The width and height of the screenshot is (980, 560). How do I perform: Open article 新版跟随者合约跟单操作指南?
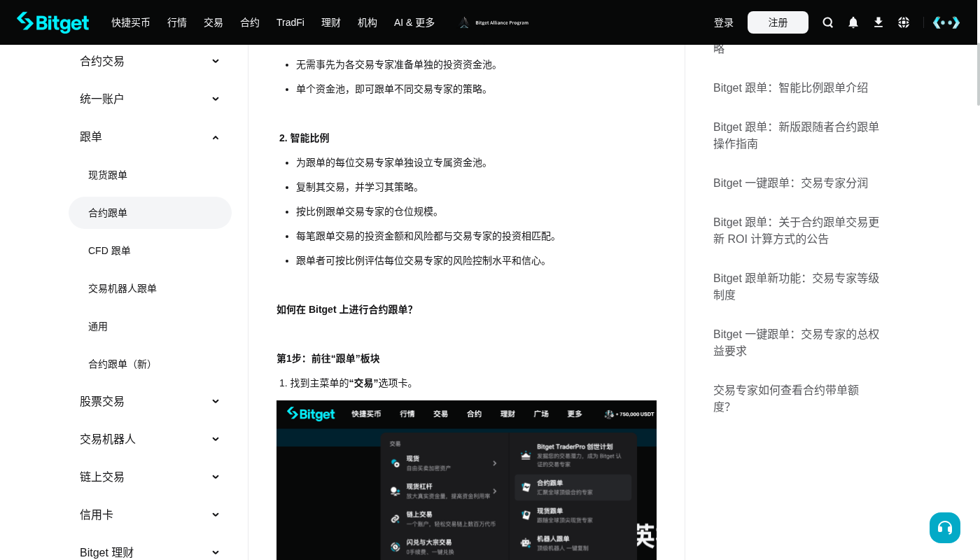(796, 135)
